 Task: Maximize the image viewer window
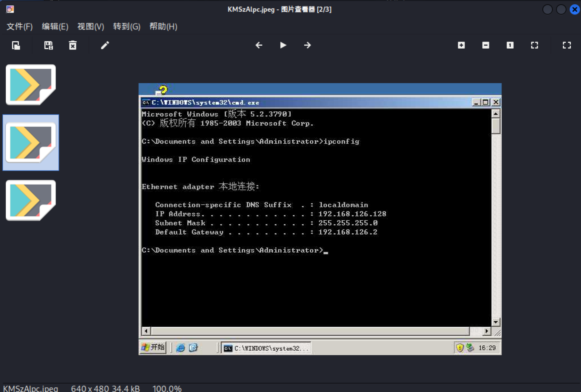coord(561,9)
